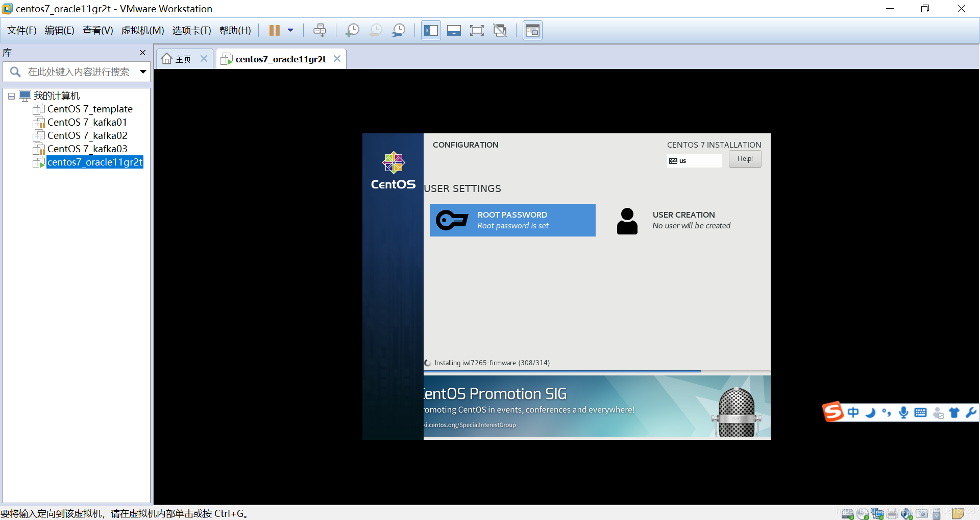
Task: Click the installing iwl7265-firmware status text
Action: (492, 363)
